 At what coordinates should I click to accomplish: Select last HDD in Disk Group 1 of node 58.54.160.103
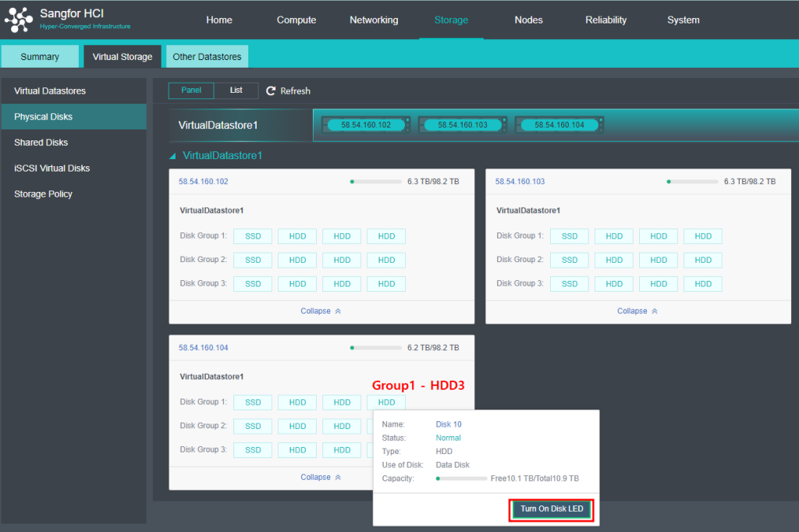(703, 236)
